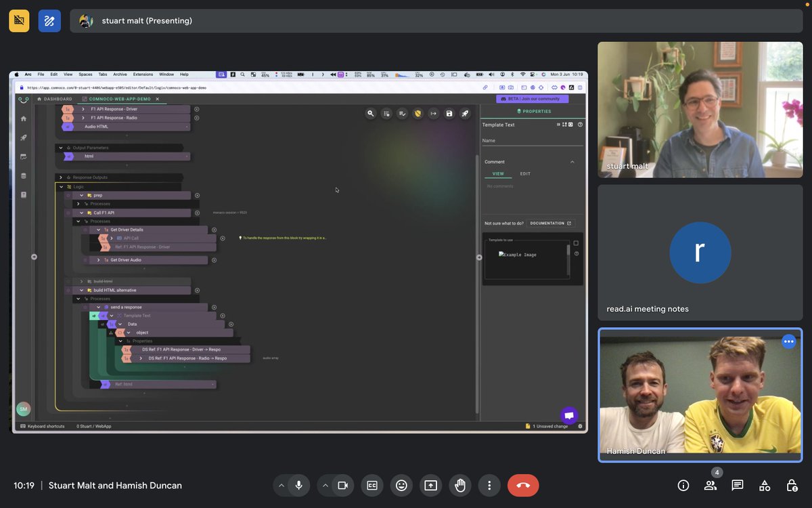Select the comment VIEW tab
Viewport: 812px width, 508px height.
(498, 174)
